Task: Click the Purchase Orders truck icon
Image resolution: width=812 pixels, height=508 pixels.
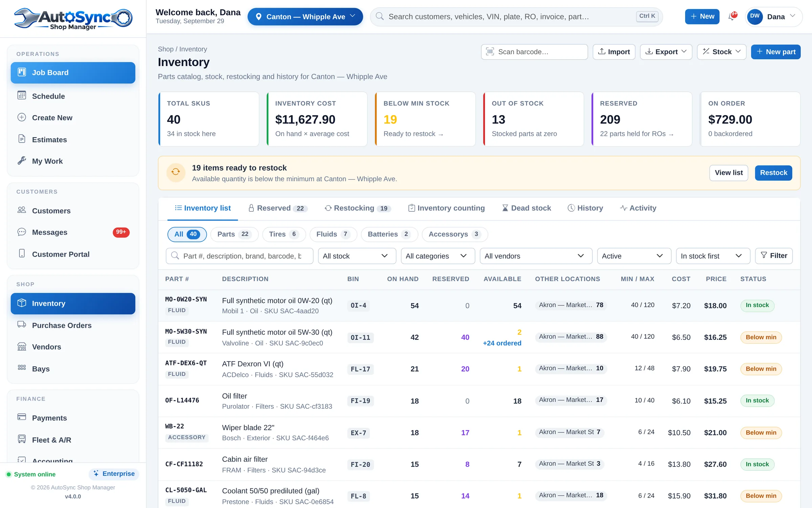Action: (22, 324)
